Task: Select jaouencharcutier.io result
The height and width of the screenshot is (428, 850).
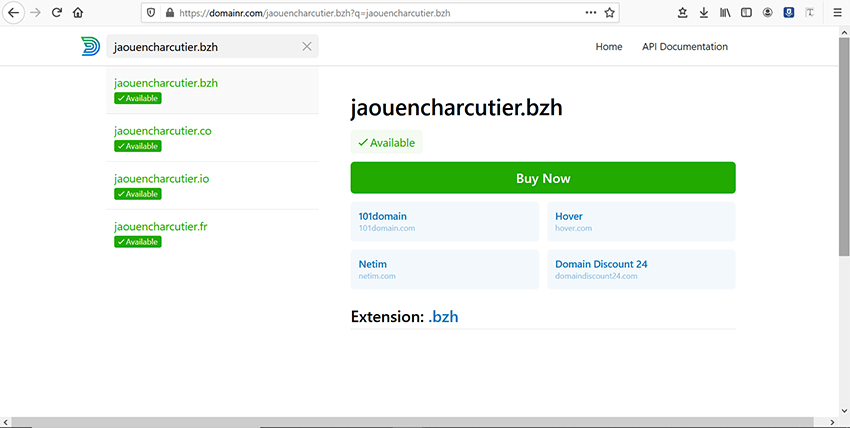Action: 212,186
